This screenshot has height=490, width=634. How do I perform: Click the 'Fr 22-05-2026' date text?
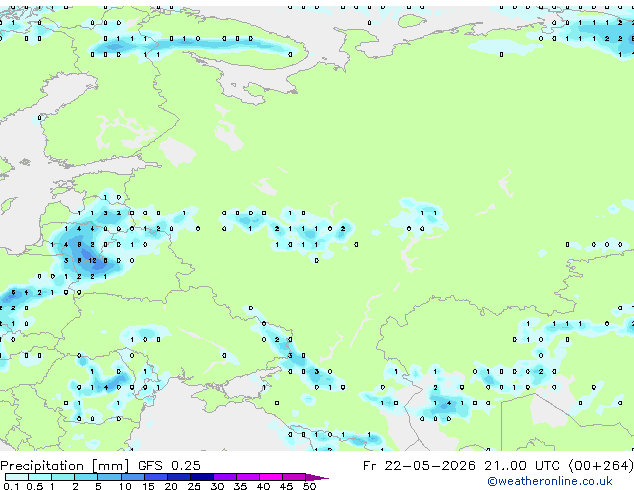pyautogui.click(x=419, y=466)
